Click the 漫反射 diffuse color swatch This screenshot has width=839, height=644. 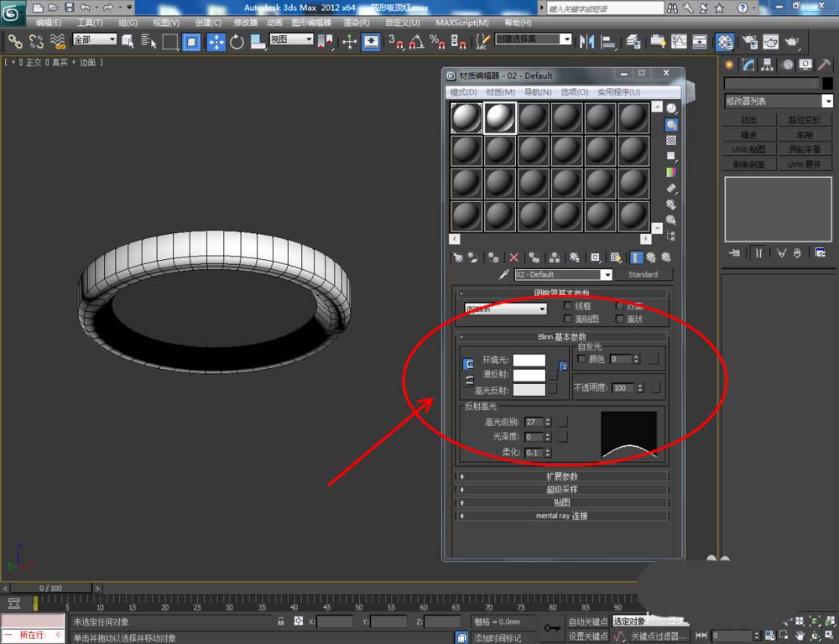point(529,375)
